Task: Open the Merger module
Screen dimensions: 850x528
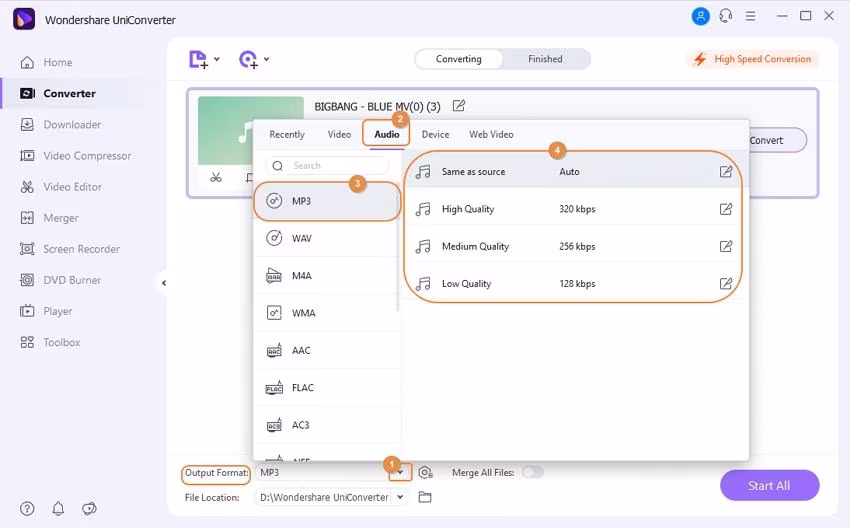Action: (49, 218)
